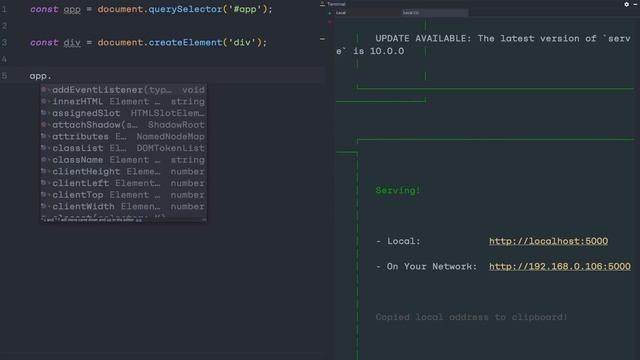
Task: Click the autocomplete hint footer text
Action: pos(92,220)
